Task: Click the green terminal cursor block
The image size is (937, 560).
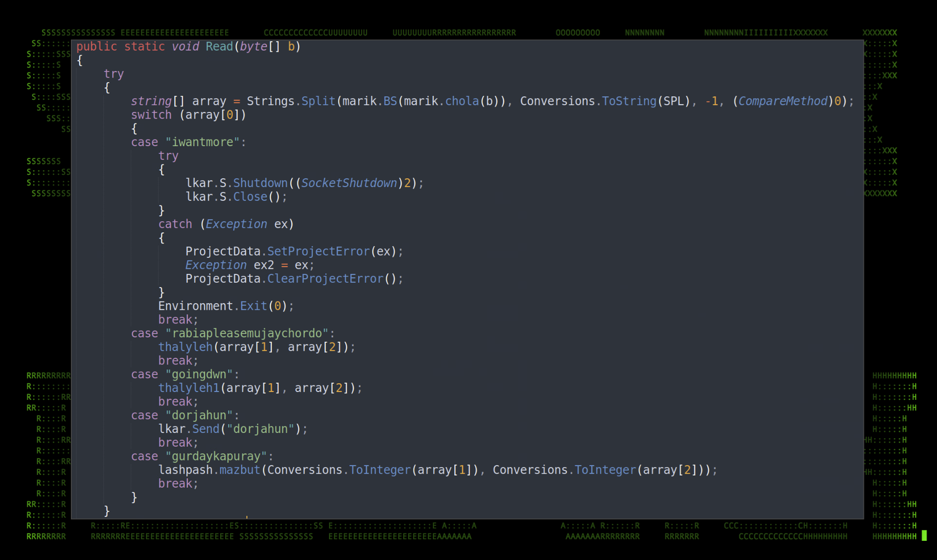Action: pyautogui.click(x=924, y=535)
